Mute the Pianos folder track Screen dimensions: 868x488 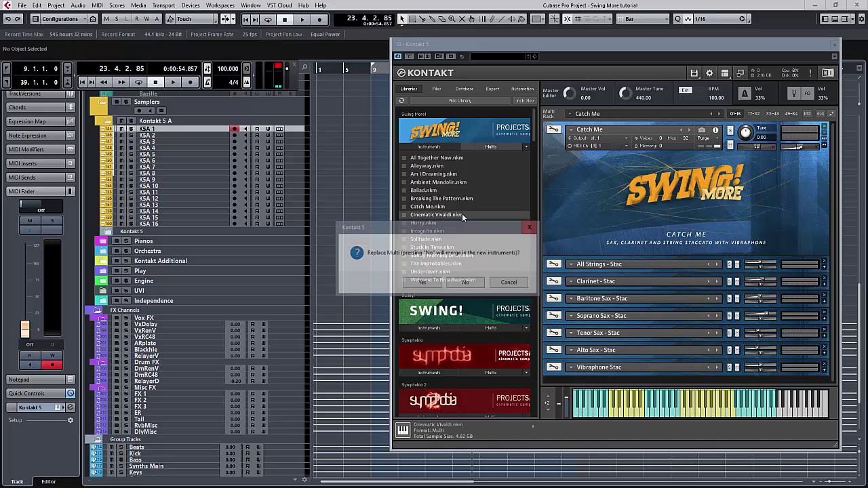(x=116, y=241)
